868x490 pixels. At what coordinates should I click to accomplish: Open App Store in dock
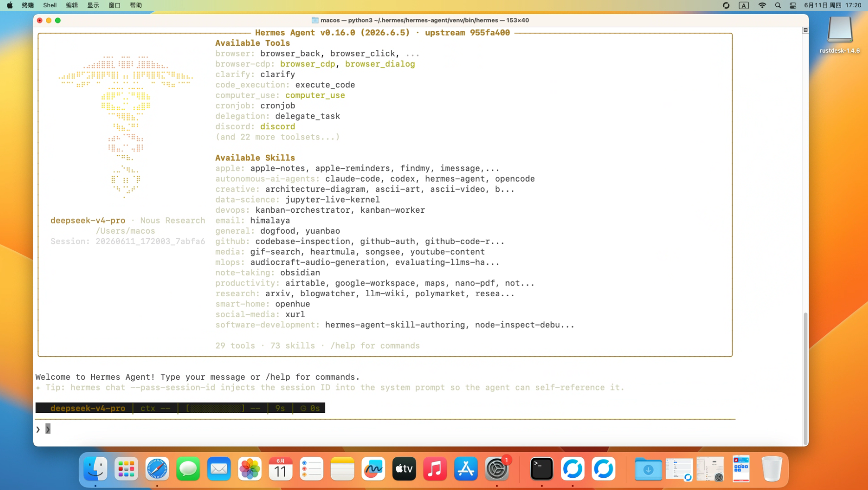466,469
